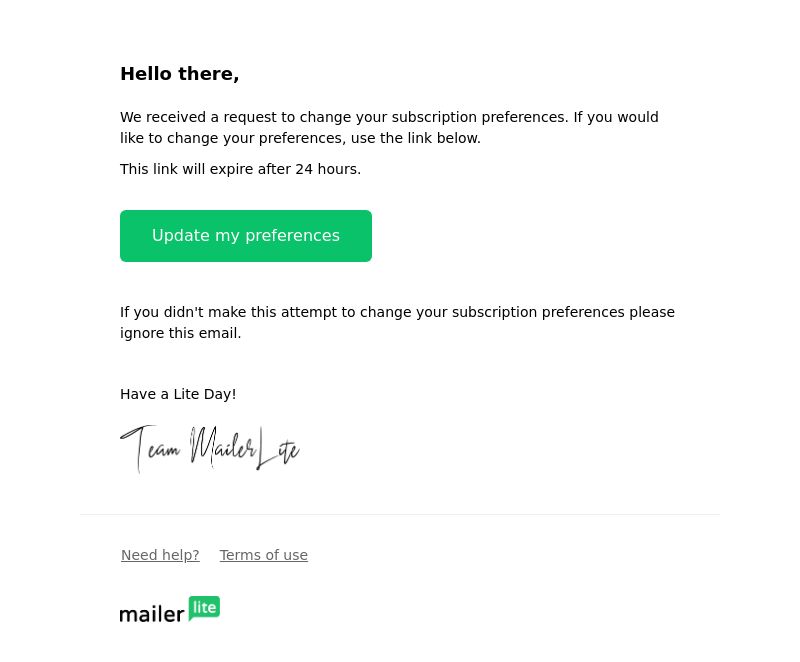The image size is (800, 662).
Task: Select the Hello there, heading
Action: pyautogui.click(x=180, y=74)
